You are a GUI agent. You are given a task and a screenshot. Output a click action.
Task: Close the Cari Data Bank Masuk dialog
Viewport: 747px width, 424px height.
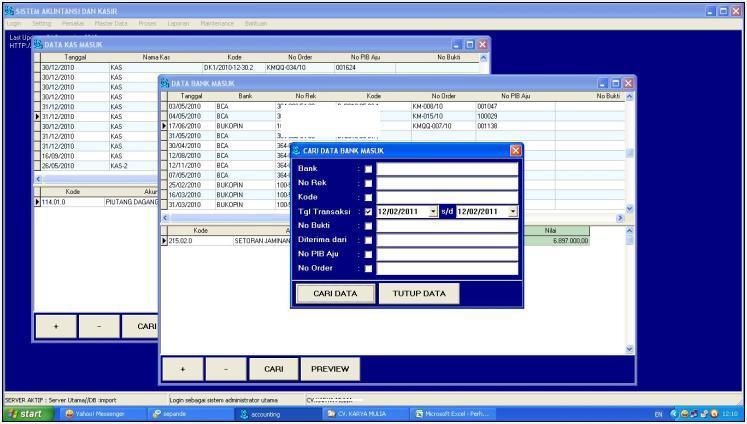pyautogui.click(x=516, y=149)
